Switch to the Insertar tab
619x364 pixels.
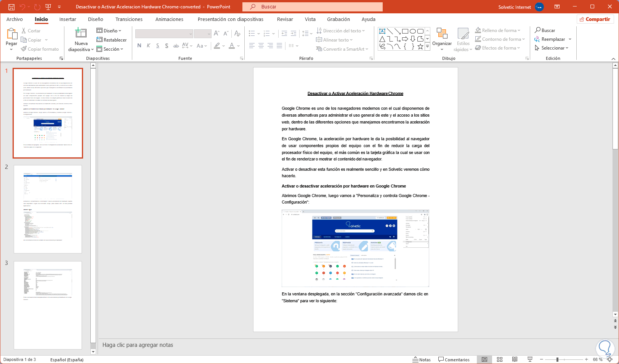(x=68, y=19)
